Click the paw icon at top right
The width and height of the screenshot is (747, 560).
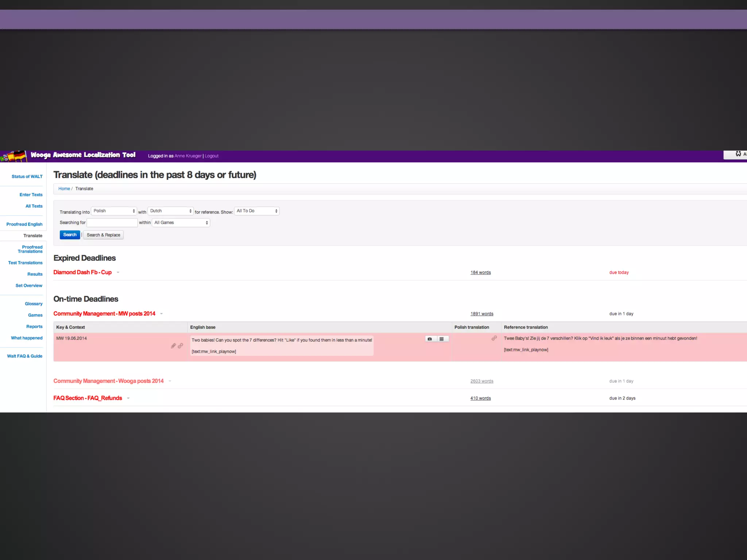coord(738,154)
